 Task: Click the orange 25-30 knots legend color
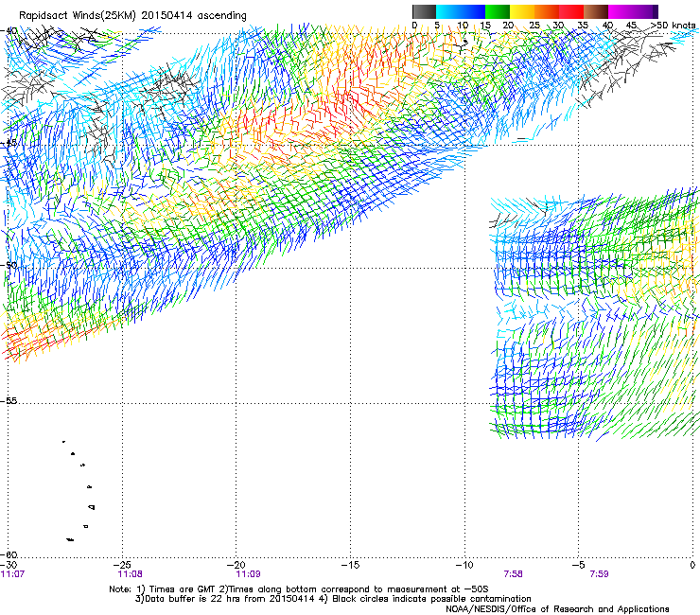pos(547,11)
